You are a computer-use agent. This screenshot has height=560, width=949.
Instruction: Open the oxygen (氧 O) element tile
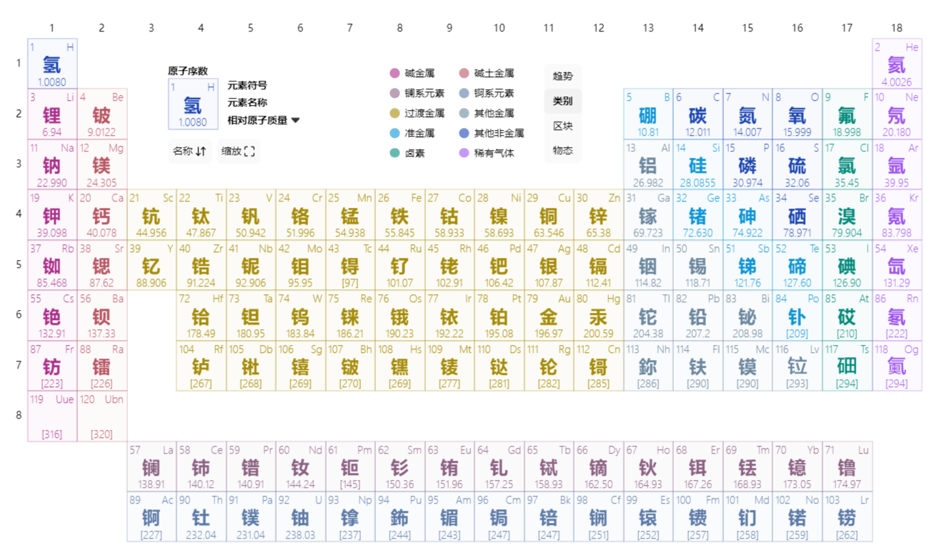[x=797, y=114]
